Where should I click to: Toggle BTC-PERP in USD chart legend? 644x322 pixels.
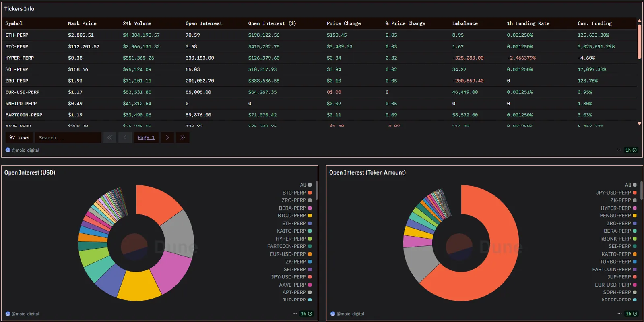point(297,193)
